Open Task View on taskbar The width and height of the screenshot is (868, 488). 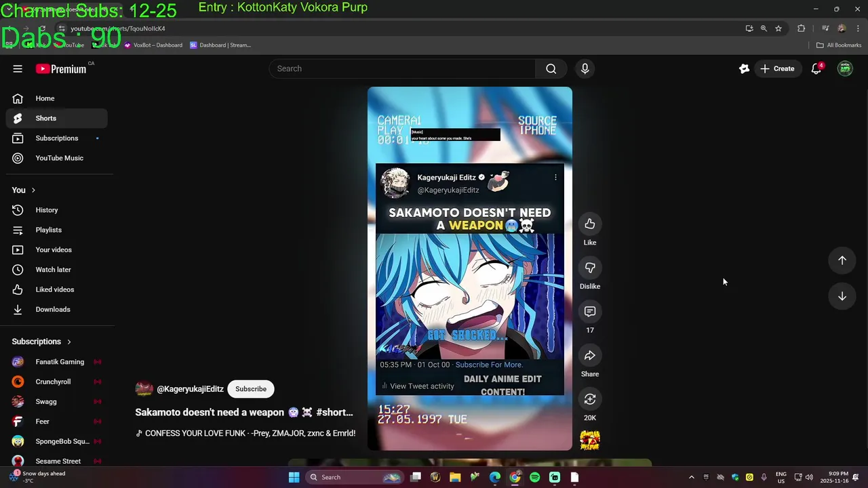[x=416, y=477]
